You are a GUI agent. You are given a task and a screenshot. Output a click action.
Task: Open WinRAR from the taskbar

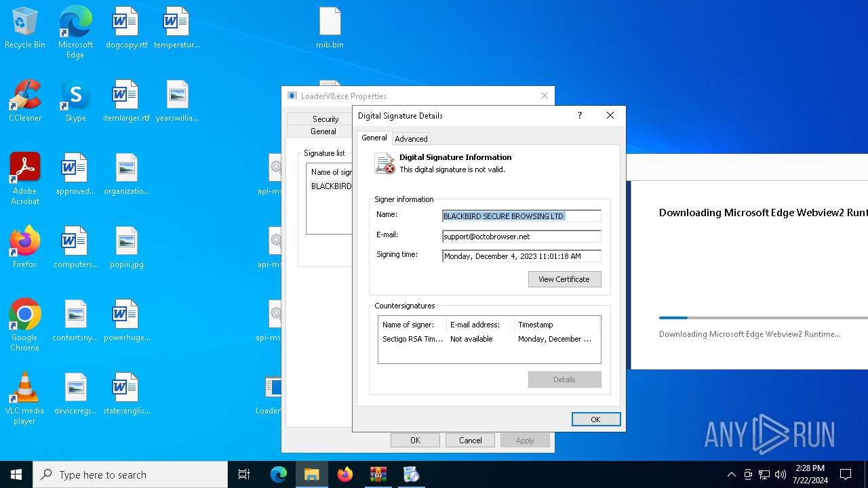(378, 474)
